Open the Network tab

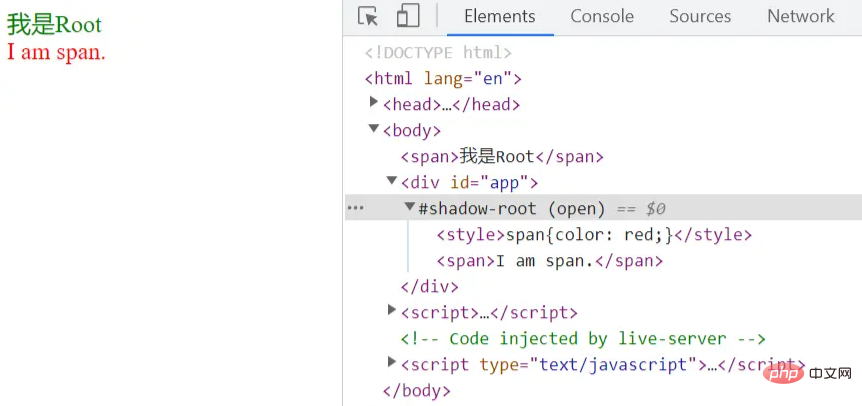coord(800,17)
